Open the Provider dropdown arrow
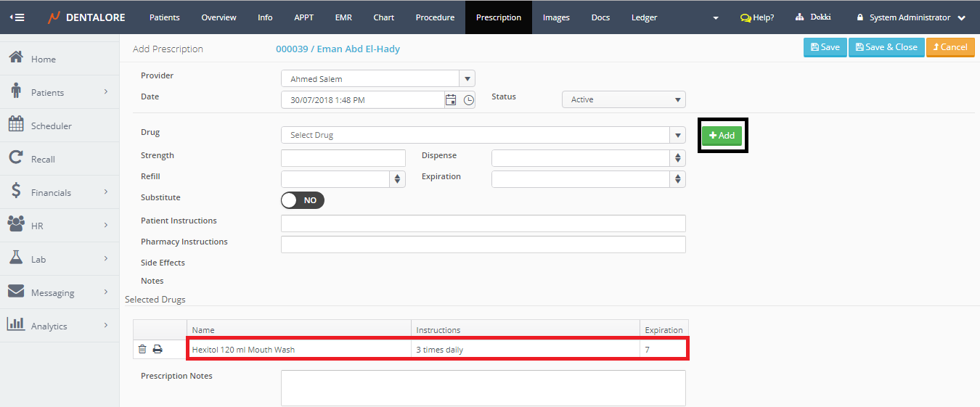The width and height of the screenshot is (980, 407). 467,79
